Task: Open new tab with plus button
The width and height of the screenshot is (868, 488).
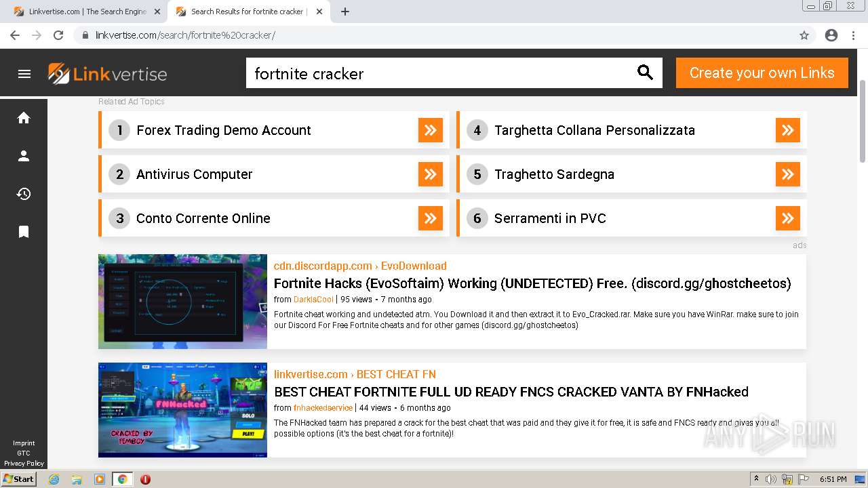Action: (345, 12)
